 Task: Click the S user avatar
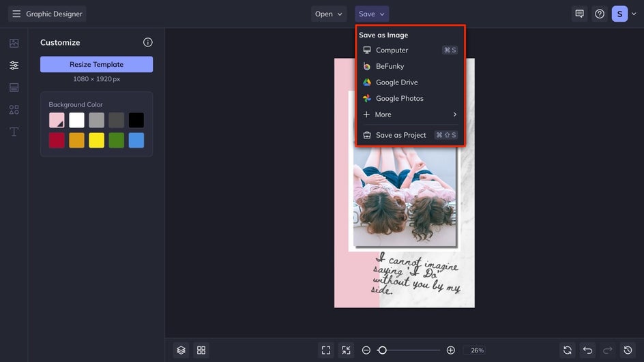619,14
